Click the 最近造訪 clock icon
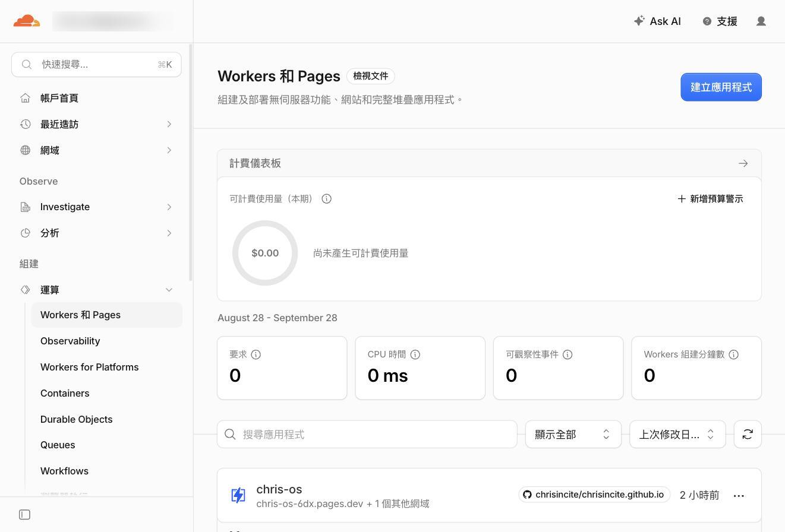This screenshot has height=532, width=785. point(25,124)
